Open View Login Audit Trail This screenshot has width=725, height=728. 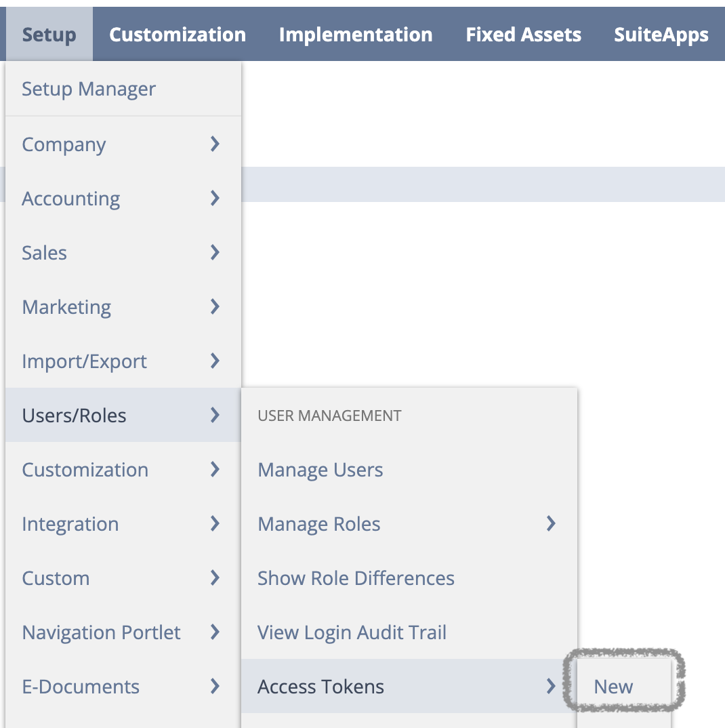(352, 632)
